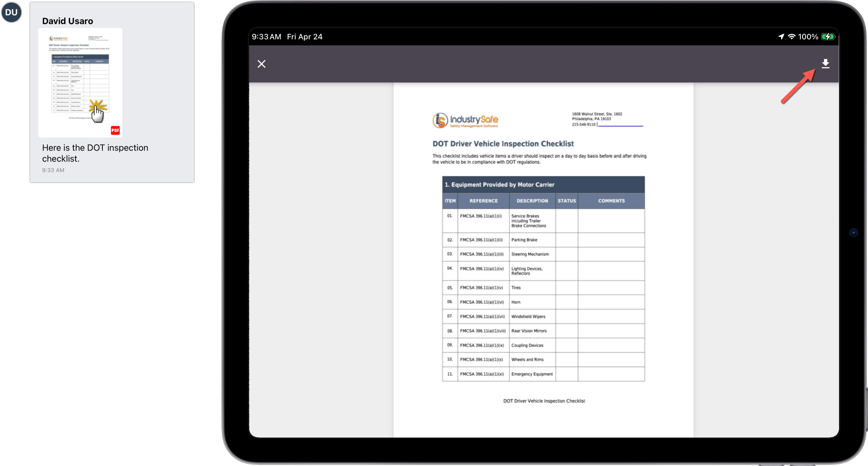Click the Wheels and Rims description cell
The image size is (868, 466).
(532, 360)
